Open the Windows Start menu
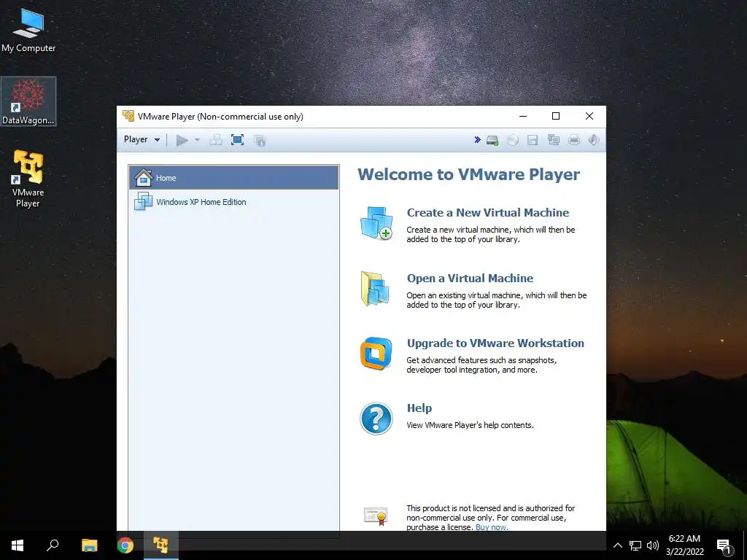Image resolution: width=747 pixels, height=560 pixels. [x=18, y=545]
